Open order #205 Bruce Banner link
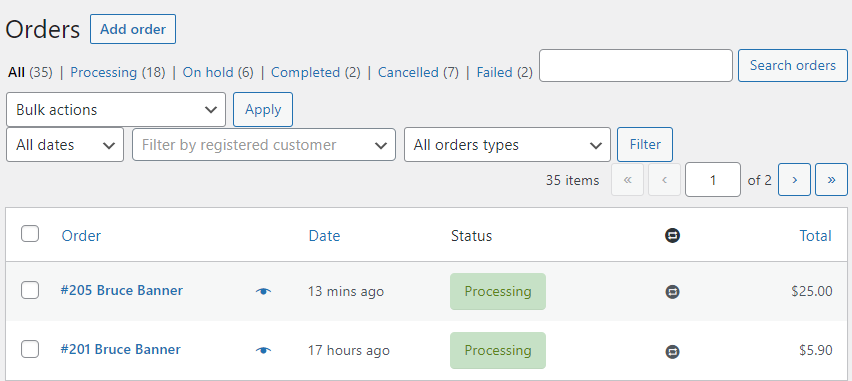 click(x=121, y=290)
